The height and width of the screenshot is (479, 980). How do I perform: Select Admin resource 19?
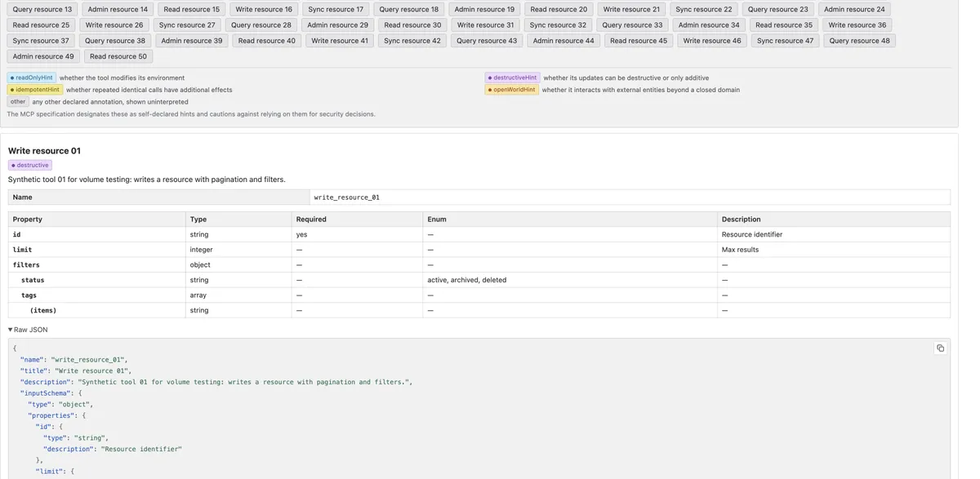(484, 9)
